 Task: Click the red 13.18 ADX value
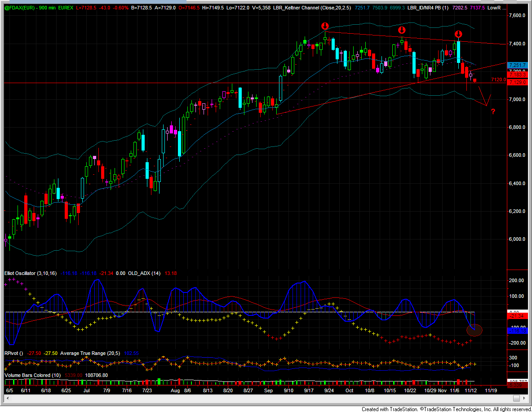[x=171, y=273]
